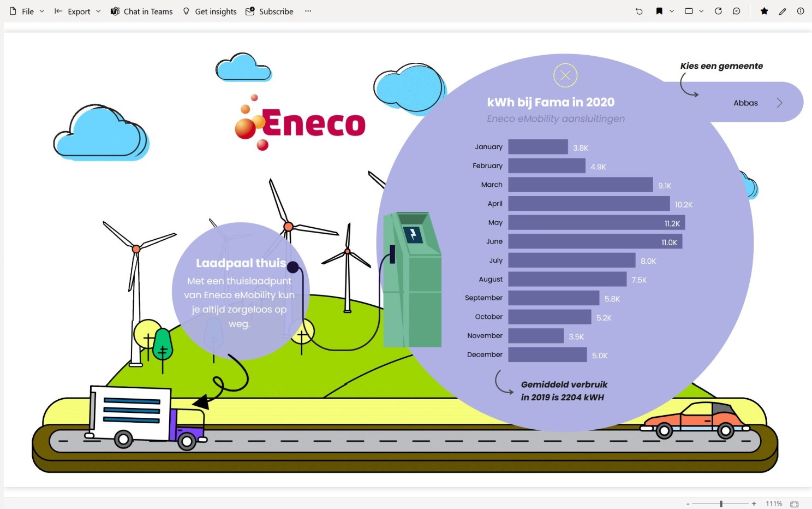Select the Abbas gemeente value
The height and width of the screenshot is (509, 812).
(x=745, y=103)
